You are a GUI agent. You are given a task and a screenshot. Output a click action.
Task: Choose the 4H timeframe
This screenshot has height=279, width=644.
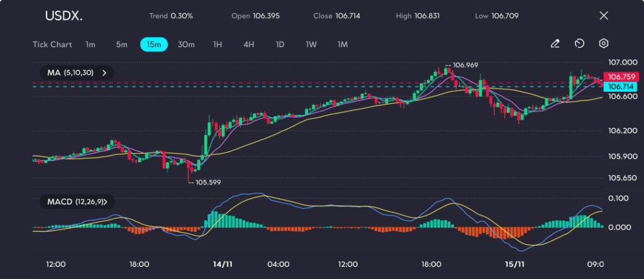point(248,45)
